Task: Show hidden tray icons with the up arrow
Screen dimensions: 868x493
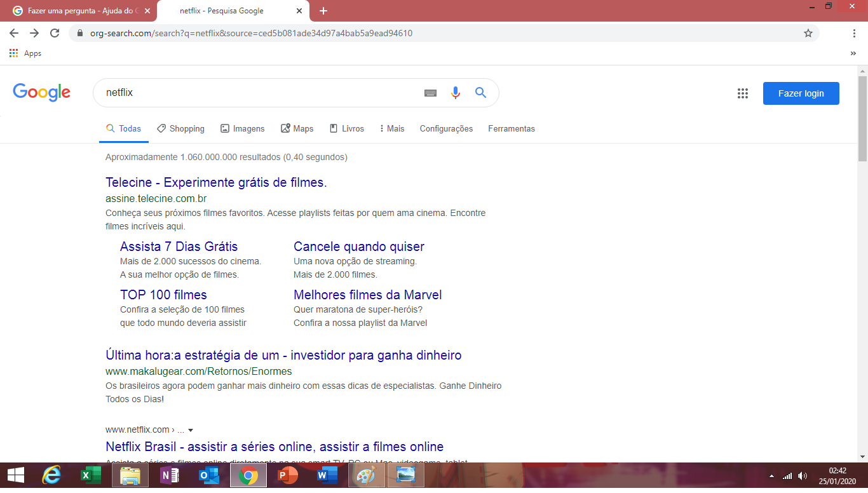Action: point(772,475)
